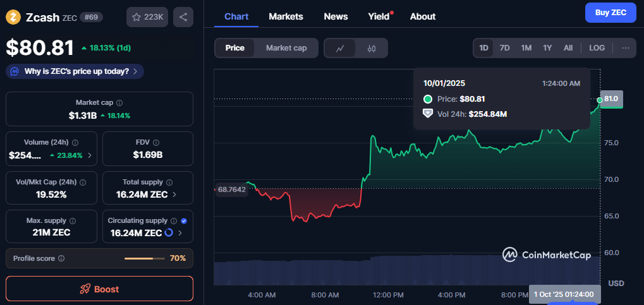Switch to the News tab
The width and height of the screenshot is (644, 305).
click(x=335, y=16)
